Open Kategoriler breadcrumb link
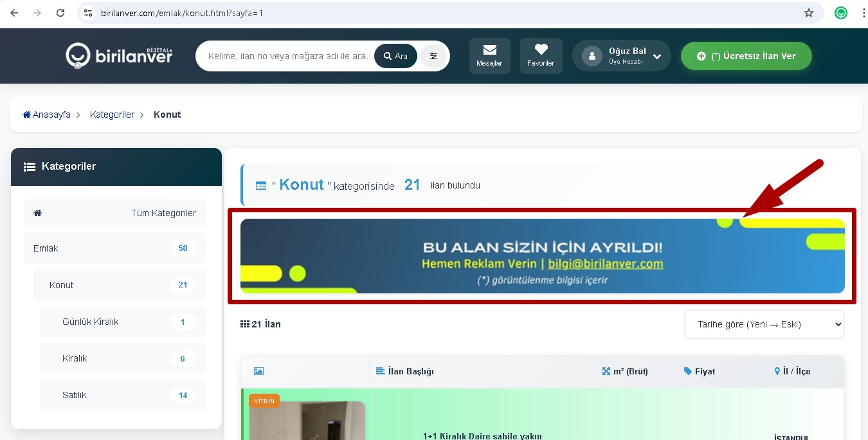Viewport: 868px width, 440px height. pos(112,115)
